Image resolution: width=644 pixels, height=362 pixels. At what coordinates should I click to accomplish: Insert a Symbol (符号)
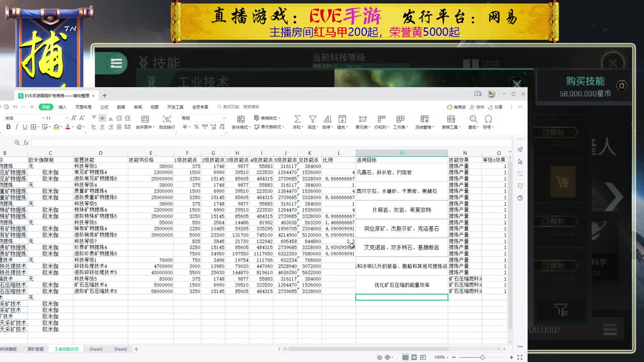click(x=489, y=121)
